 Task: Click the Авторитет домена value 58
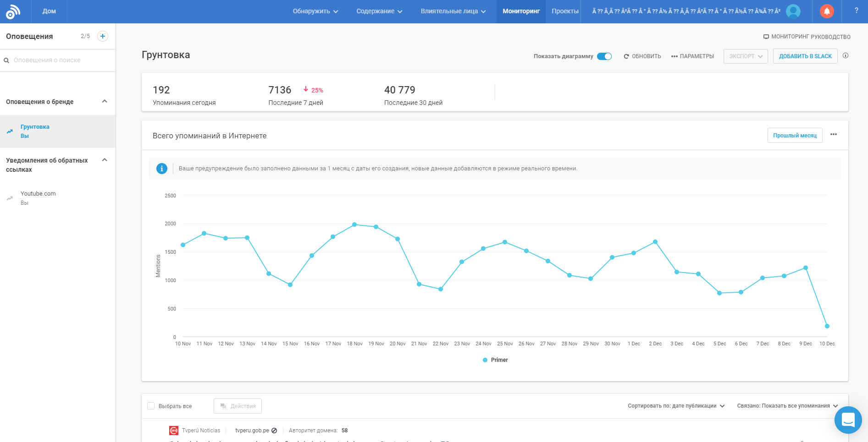coord(345,431)
